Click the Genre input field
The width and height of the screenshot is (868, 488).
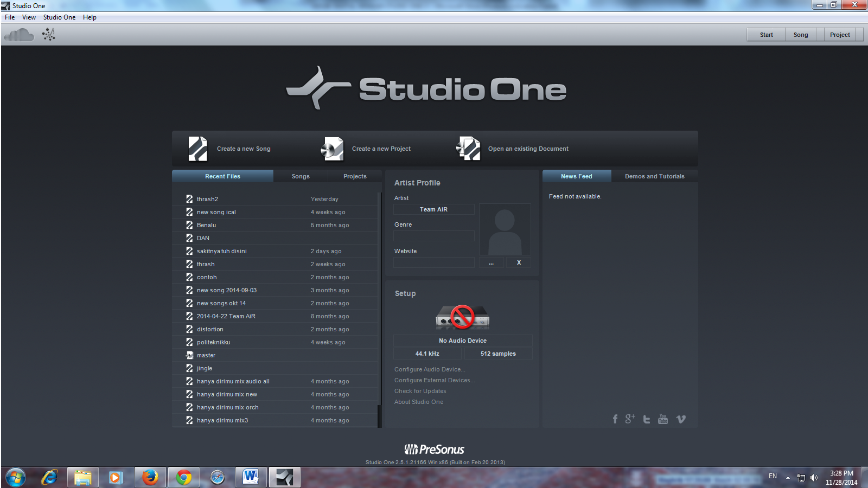click(x=434, y=236)
